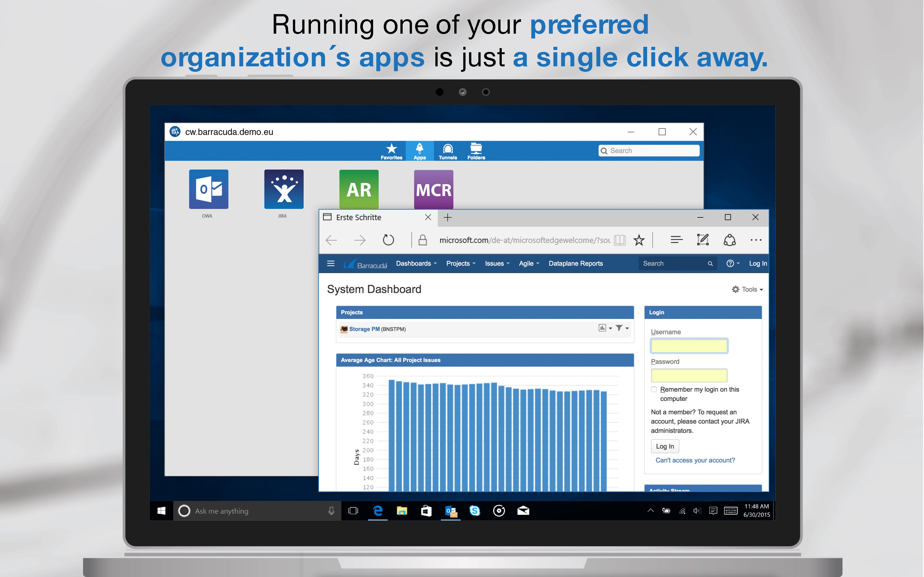Viewport: 924px width, 577px height.
Task: Launch the JIRA app
Action: click(x=283, y=190)
